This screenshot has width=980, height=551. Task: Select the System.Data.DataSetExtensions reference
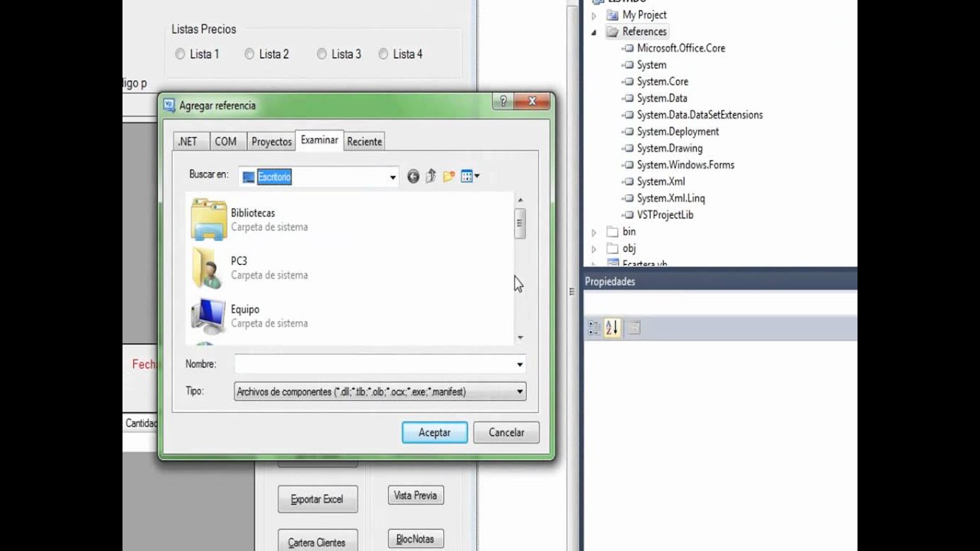pos(700,115)
